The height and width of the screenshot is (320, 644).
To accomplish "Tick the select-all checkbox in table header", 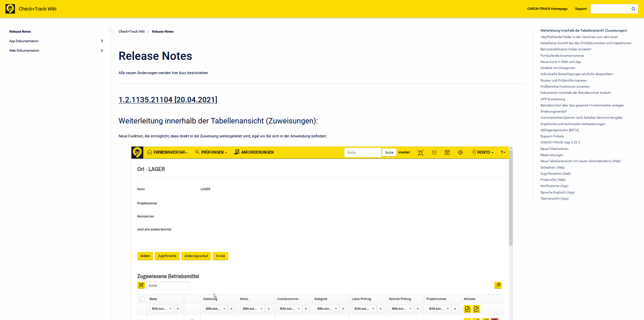I will (142, 299).
